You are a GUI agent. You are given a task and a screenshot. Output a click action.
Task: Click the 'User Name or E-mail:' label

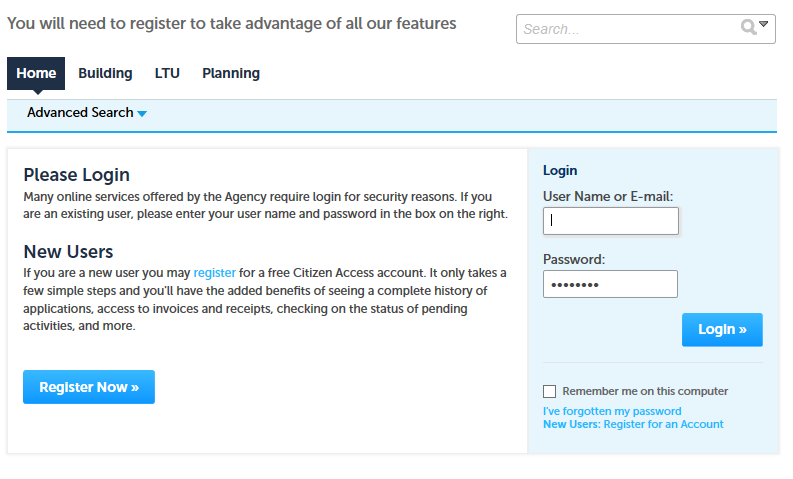607,196
